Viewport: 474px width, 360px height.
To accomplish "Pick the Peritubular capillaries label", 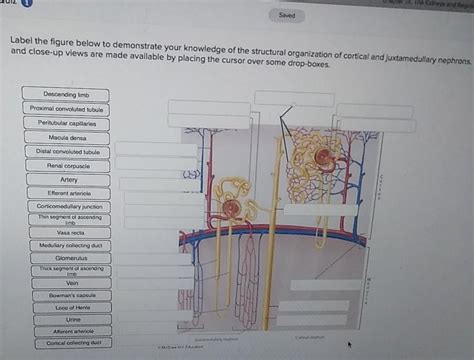I will (67, 123).
